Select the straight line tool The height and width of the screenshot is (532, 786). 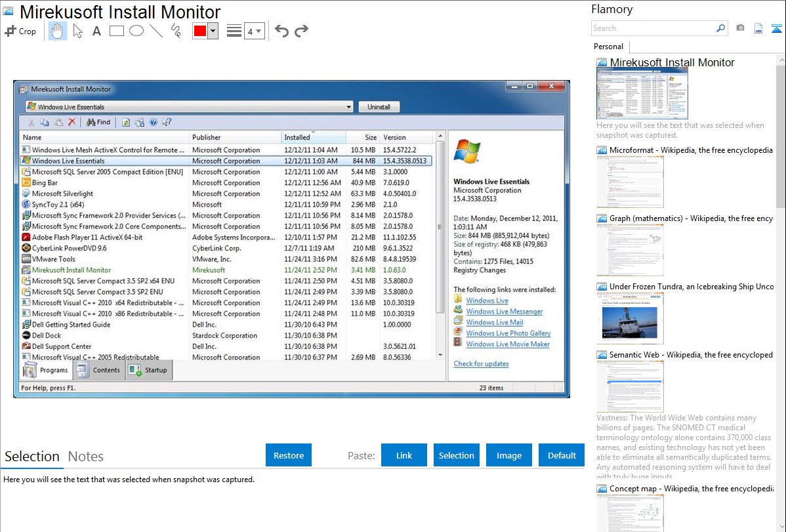coord(156,31)
